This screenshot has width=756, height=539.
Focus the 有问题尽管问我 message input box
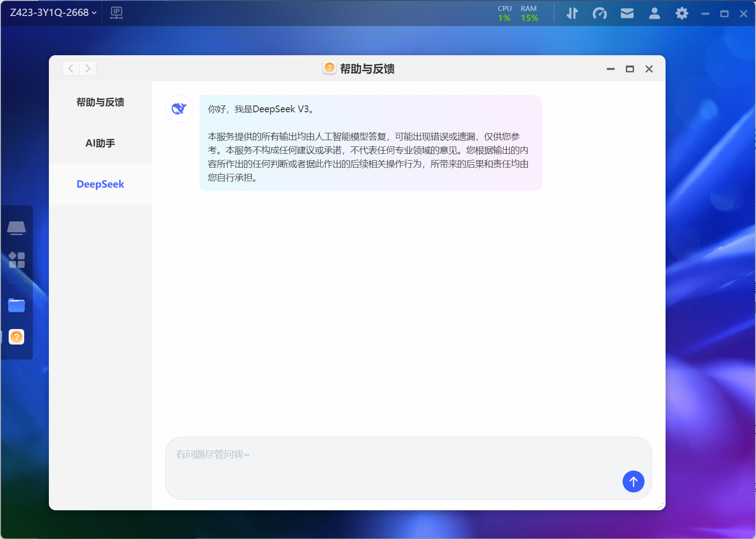click(x=408, y=468)
